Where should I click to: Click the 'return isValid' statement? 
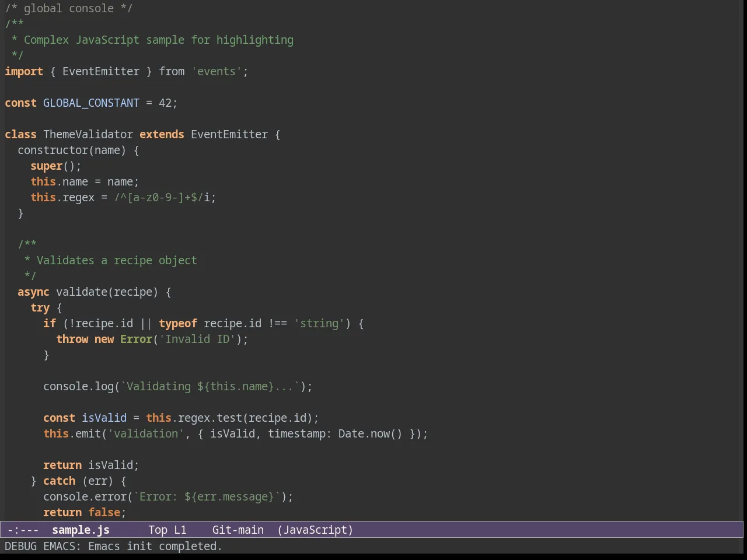pyautogui.click(x=91, y=465)
